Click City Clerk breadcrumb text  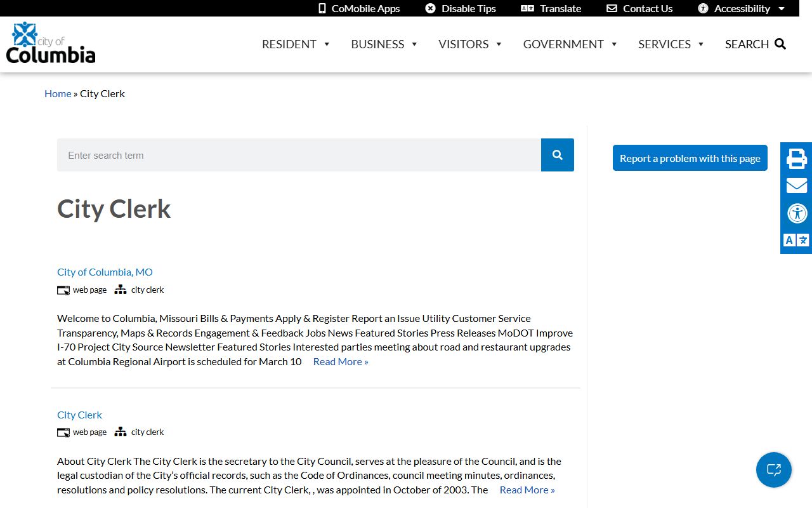pos(102,93)
